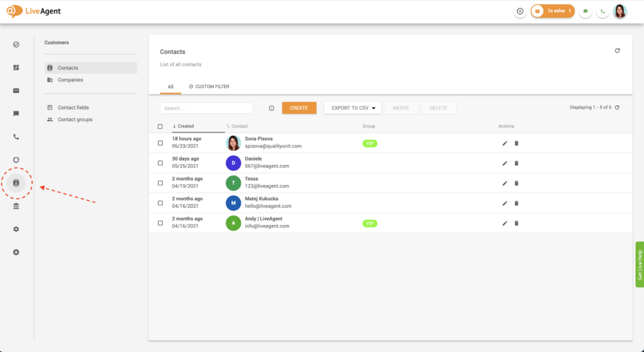Open the Tickets icon in left sidebar
The height and width of the screenshot is (352, 644).
tap(16, 91)
